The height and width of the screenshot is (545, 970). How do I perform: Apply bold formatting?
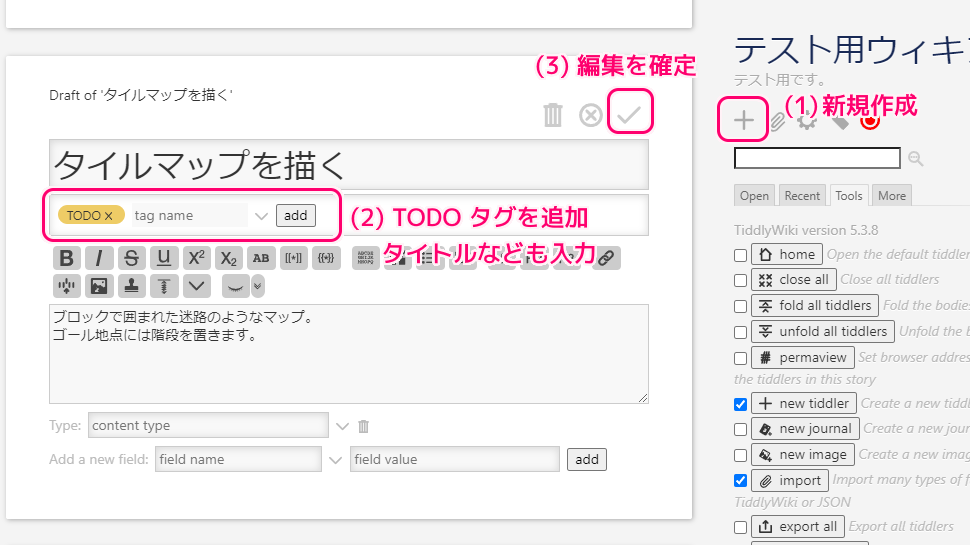click(x=66, y=258)
